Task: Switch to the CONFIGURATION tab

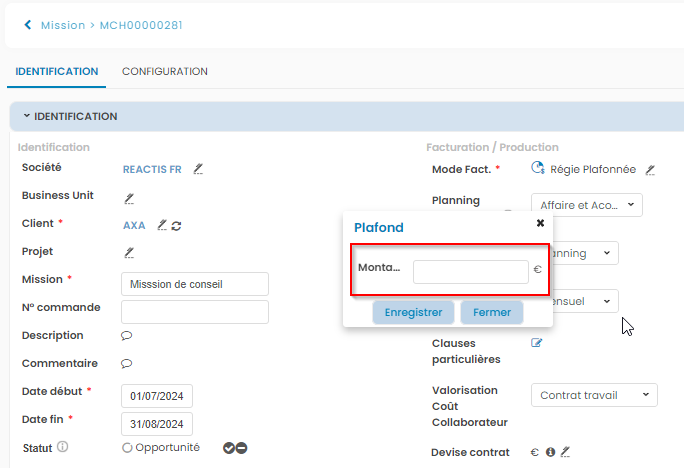Action: click(x=165, y=72)
